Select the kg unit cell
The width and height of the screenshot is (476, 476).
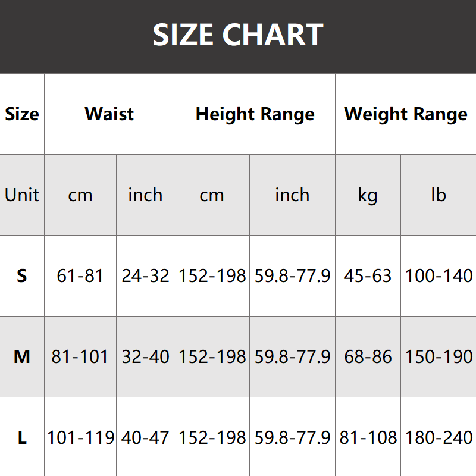(368, 195)
